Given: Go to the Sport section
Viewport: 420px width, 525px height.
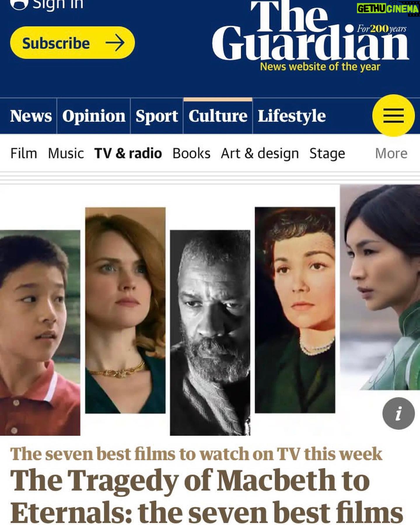Looking at the screenshot, I should (157, 116).
